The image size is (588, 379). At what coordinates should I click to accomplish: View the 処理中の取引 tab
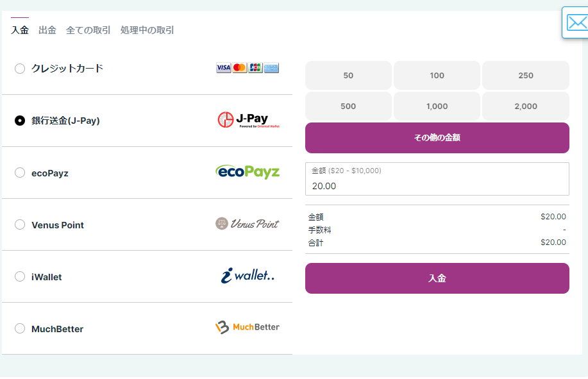coord(147,30)
